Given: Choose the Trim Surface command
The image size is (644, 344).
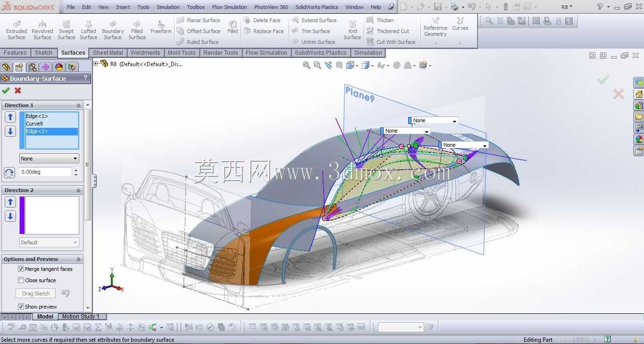Looking at the screenshot, I should tap(311, 31).
